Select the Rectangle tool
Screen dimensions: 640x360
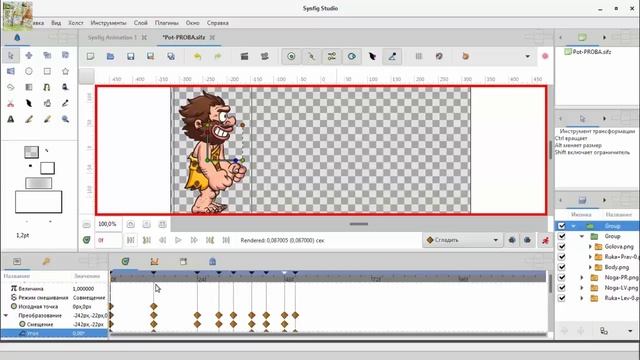(47, 71)
